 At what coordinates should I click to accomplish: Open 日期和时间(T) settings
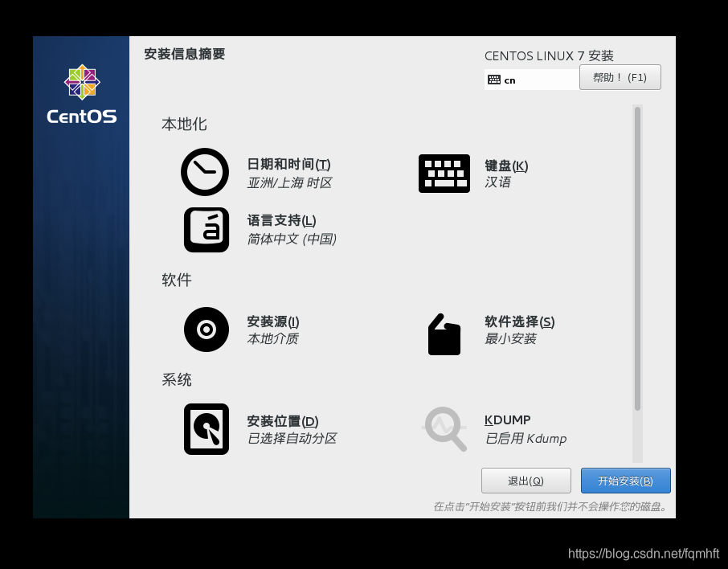[x=288, y=165]
